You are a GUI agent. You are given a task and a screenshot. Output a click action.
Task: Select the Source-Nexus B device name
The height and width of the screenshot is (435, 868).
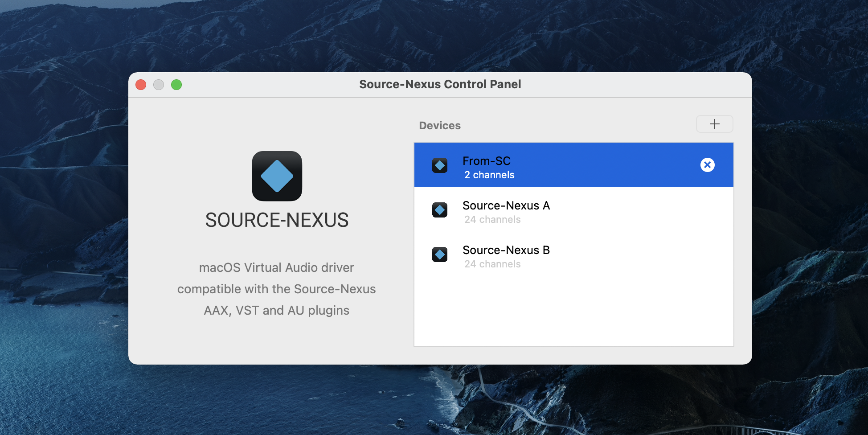(x=506, y=250)
